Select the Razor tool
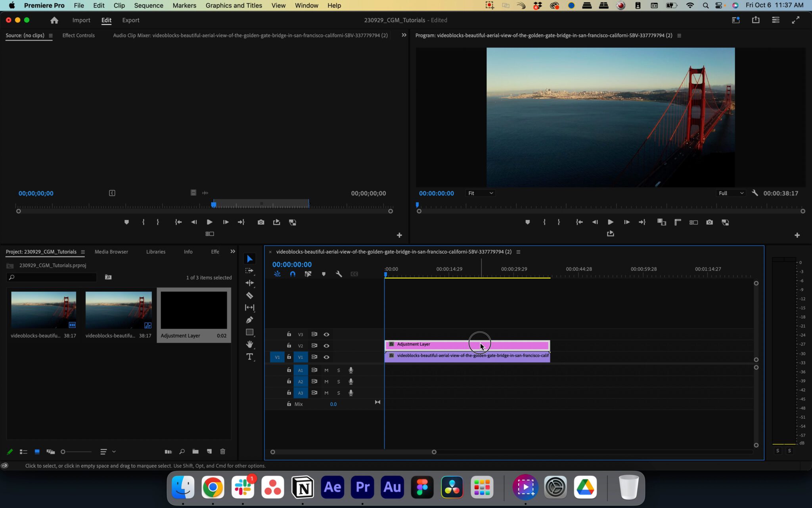This screenshot has height=508, width=812. coord(249,295)
